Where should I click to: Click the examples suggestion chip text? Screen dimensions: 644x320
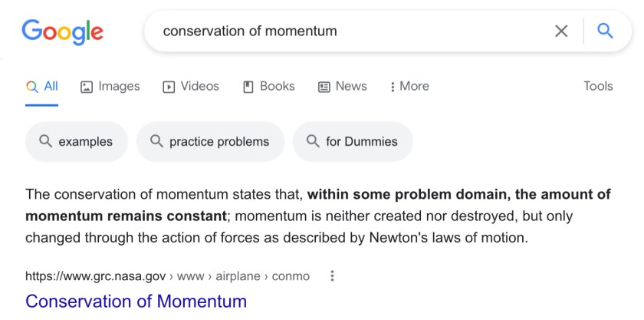[85, 141]
